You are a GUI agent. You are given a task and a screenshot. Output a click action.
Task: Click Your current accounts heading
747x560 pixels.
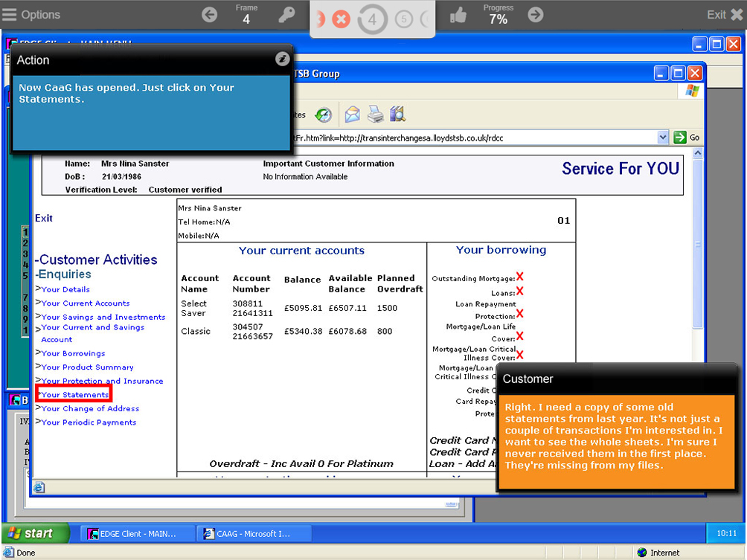click(301, 251)
